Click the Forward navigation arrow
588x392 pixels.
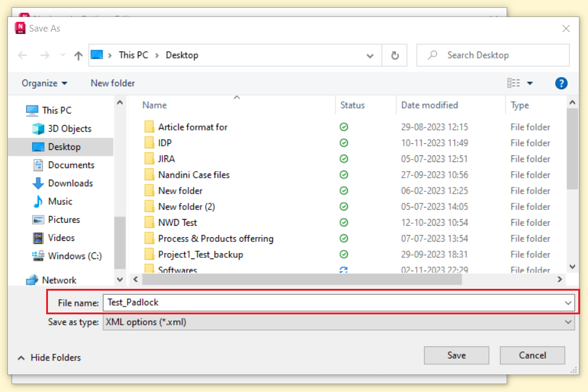coord(45,55)
